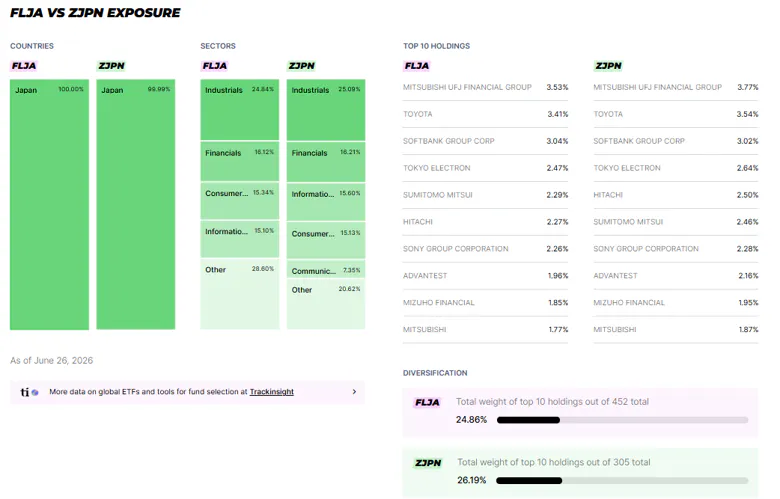Select FLJA Japan 100.00% country block
This screenshot has height=499, width=780.
point(49,204)
